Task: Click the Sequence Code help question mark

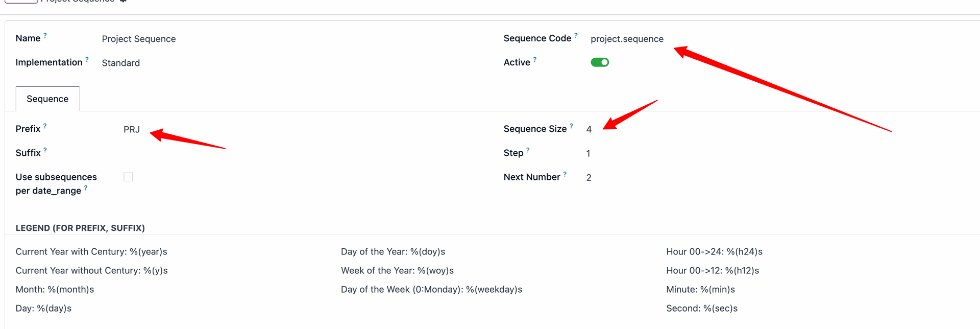Action: [576, 35]
